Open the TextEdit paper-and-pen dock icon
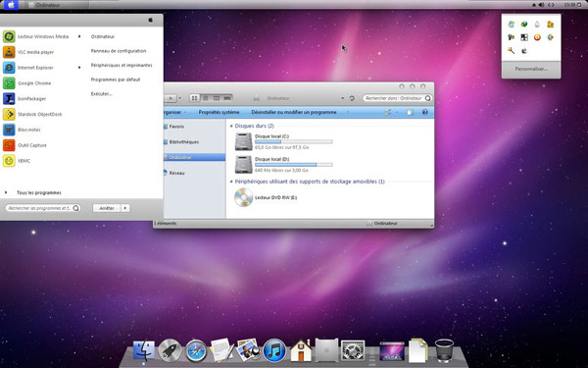Viewport: 588px width, 368px height. pyautogui.click(x=221, y=350)
